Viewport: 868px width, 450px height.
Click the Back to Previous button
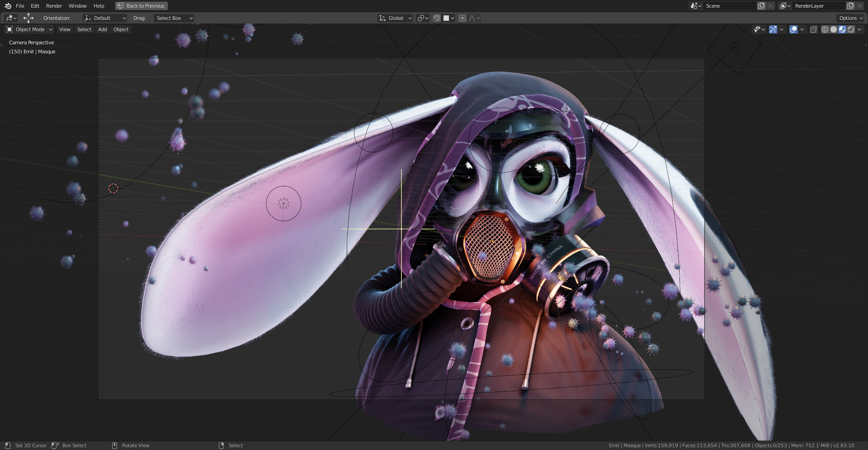[x=141, y=6]
